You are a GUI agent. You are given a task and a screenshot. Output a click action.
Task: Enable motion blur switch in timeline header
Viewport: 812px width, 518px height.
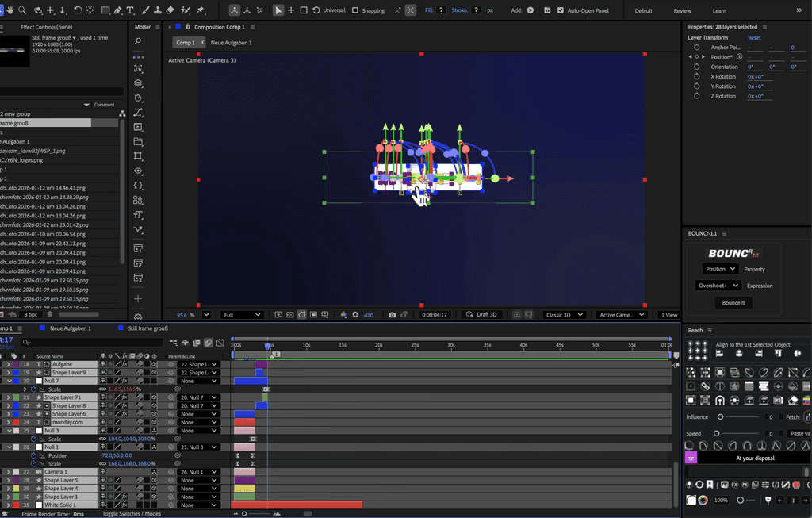coord(209,343)
